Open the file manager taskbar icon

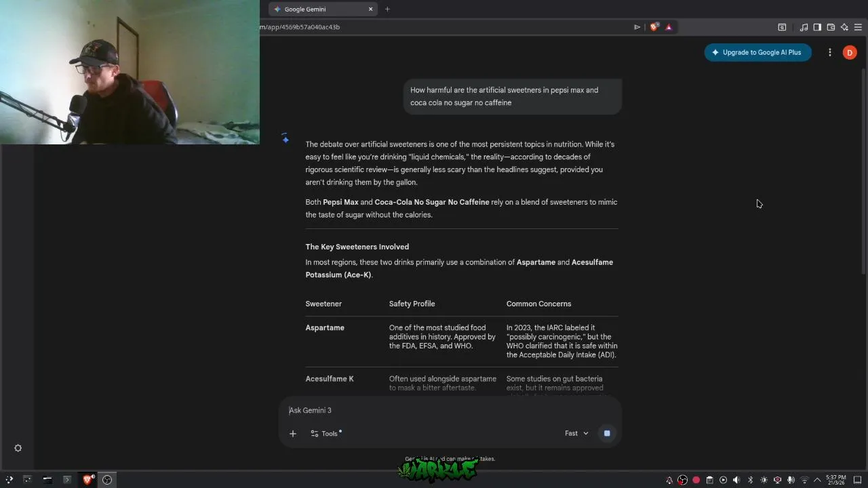tap(47, 480)
